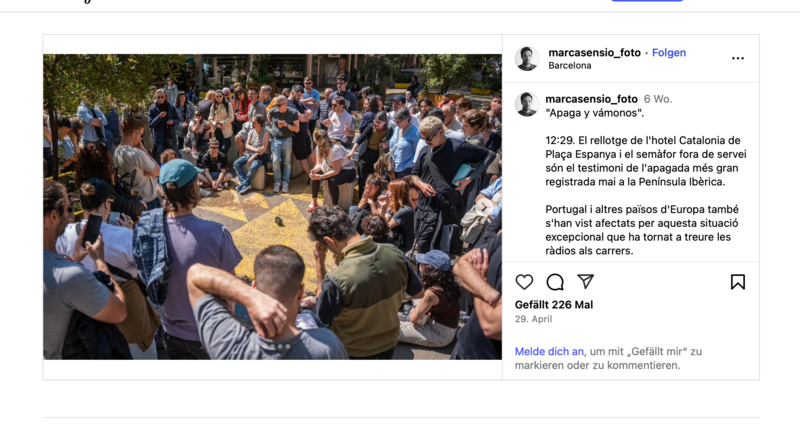Screen dimensions: 800x446
Task: Open the marcasensio_foto username in the header
Action: tap(594, 53)
